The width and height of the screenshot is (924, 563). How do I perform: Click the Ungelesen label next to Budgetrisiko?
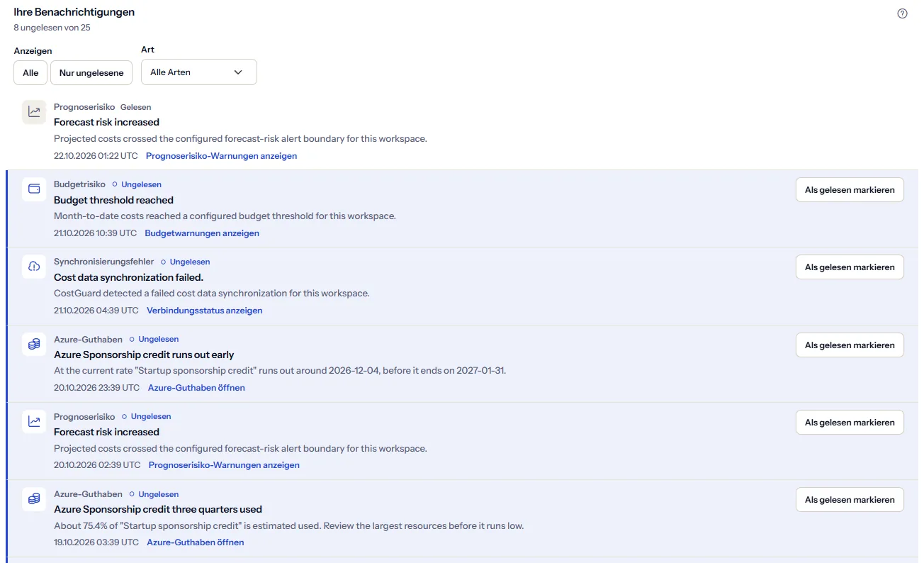(x=141, y=184)
